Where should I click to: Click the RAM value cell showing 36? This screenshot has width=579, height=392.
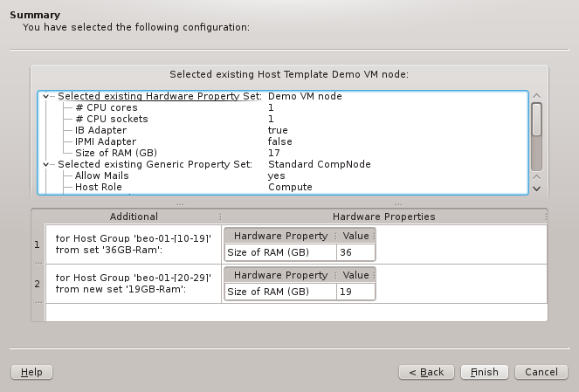(355, 252)
